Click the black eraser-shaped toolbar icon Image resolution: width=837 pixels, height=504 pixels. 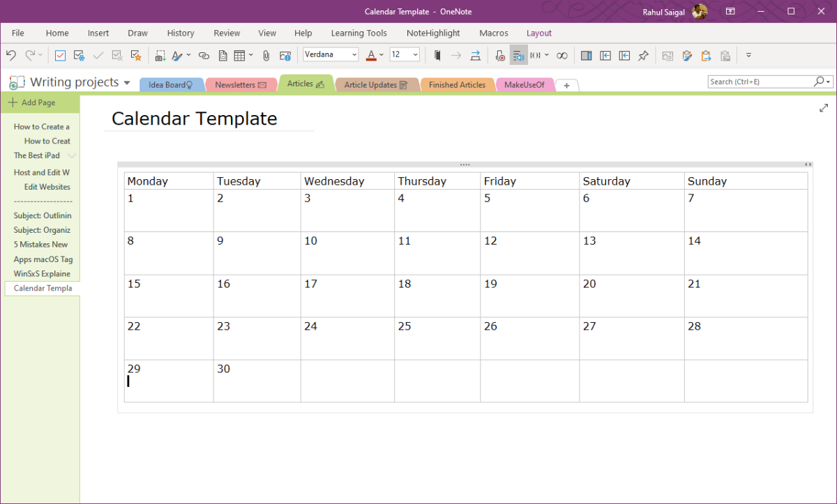[x=437, y=55]
